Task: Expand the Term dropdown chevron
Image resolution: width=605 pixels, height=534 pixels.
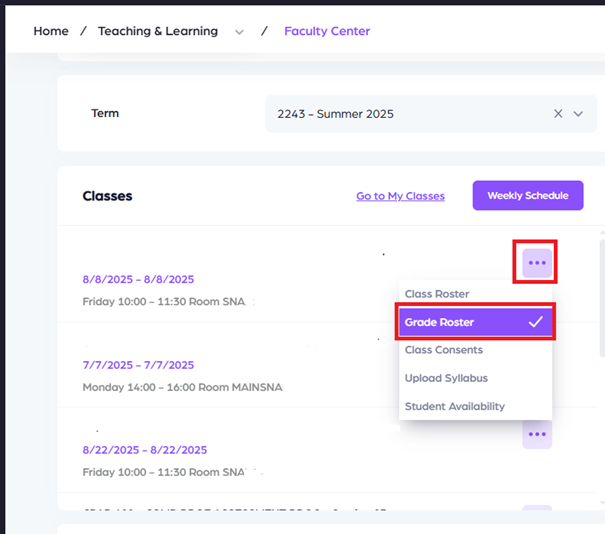Action: 578,114
